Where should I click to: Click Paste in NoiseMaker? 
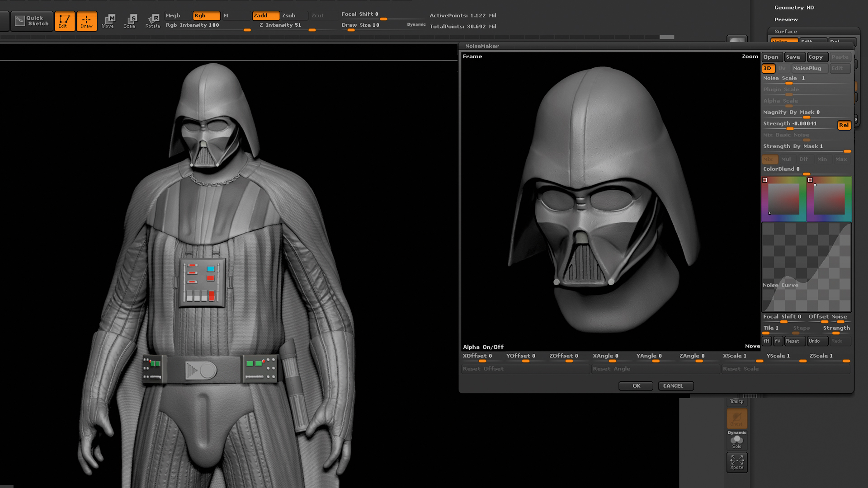pyautogui.click(x=840, y=57)
